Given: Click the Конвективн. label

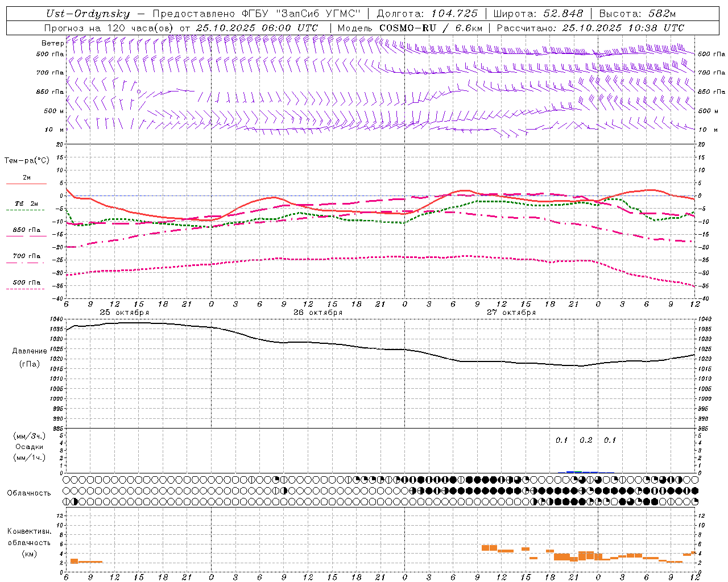Looking at the screenshot, I should pyautogui.click(x=30, y=531).
